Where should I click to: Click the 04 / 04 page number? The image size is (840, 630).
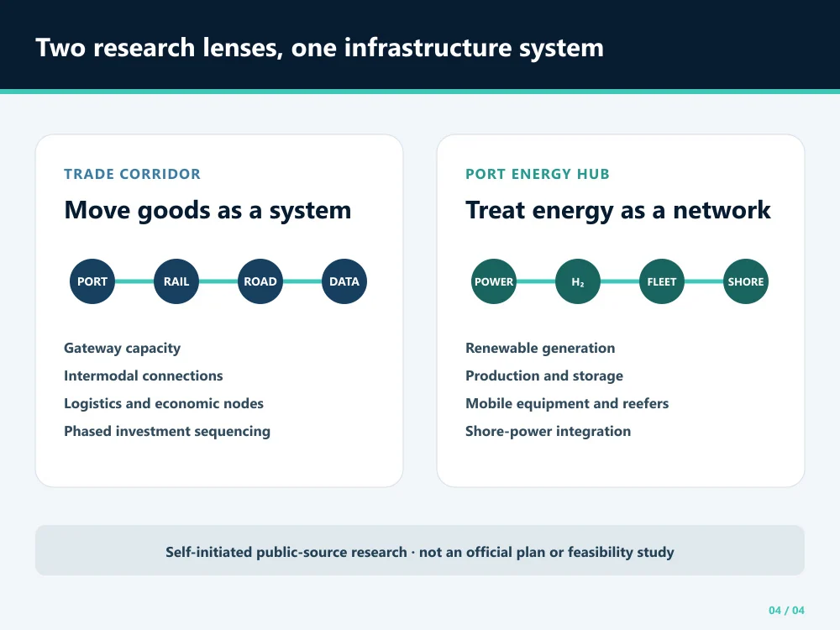coord(786,610)
